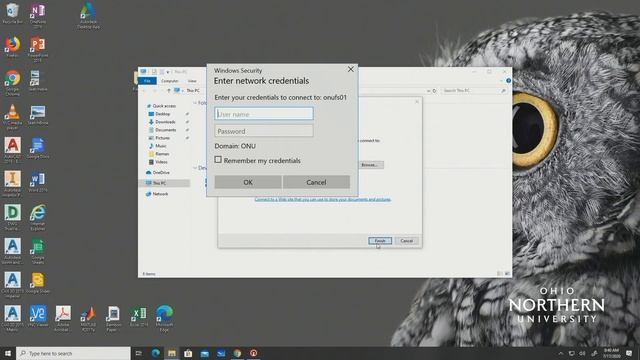The height and width of the screenshot is (360, 640).
Task: Launch OneNote from the desktop
Action: (x=38, y=15)
